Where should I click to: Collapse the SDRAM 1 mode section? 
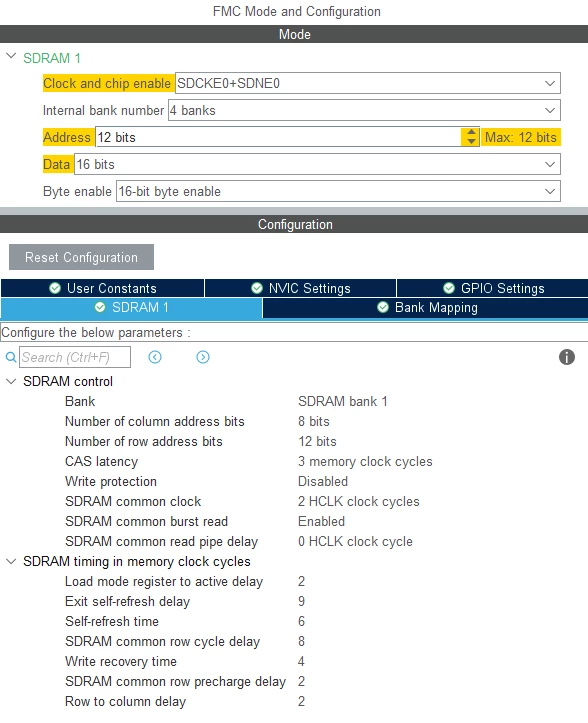click(11, 56)
